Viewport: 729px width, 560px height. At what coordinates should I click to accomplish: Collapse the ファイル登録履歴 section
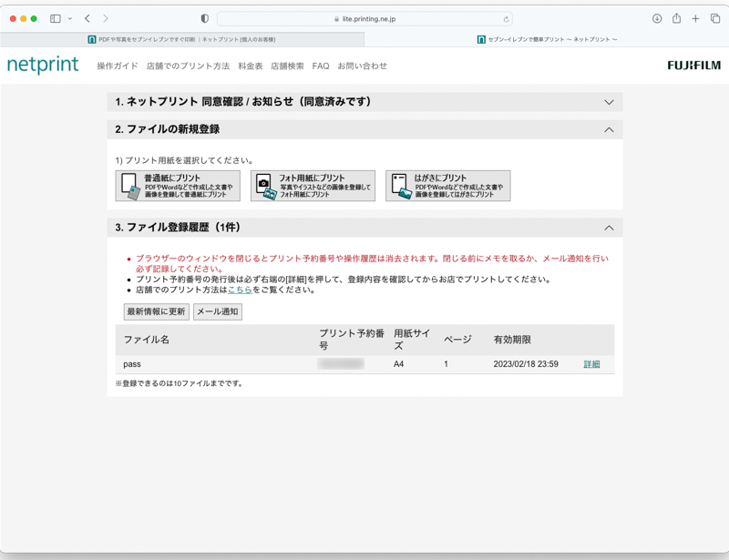click(610, 225)
